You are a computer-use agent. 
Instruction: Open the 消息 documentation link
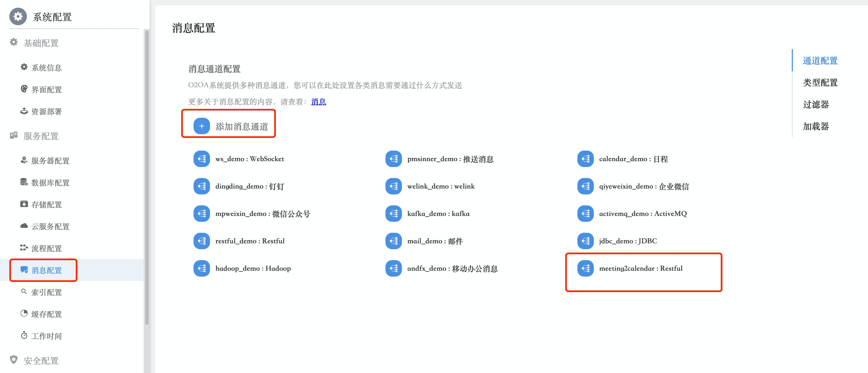[318, 102]
